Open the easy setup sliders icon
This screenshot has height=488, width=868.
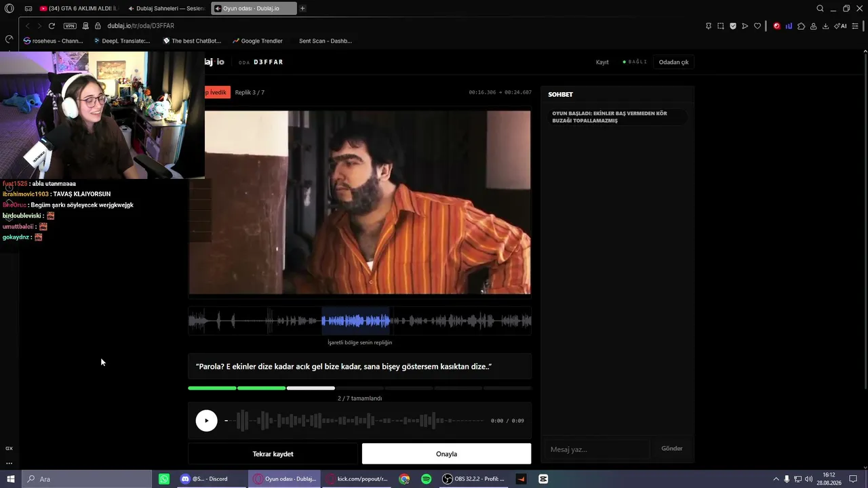(856, 26)
